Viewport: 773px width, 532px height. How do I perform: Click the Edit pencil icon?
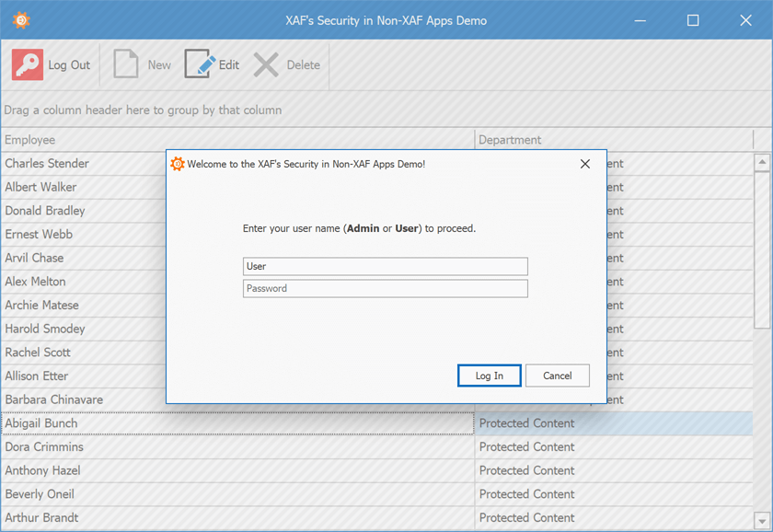click(196, 64)
